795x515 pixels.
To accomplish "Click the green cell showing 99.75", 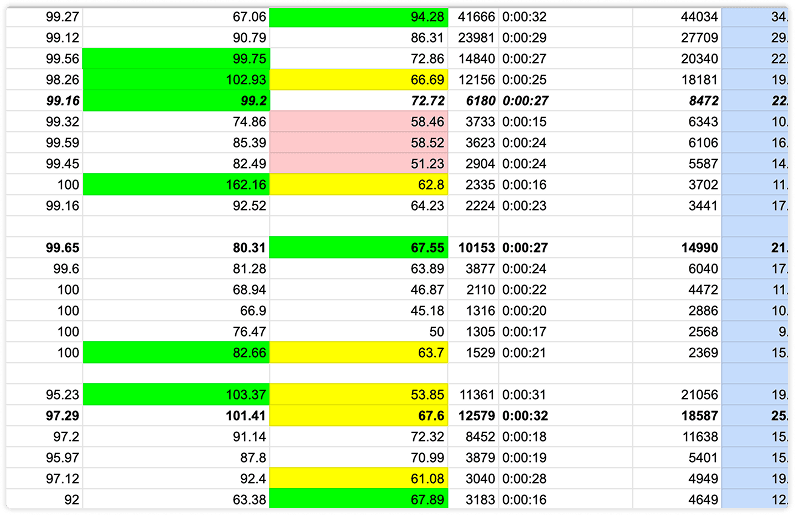I will (176, 59).
